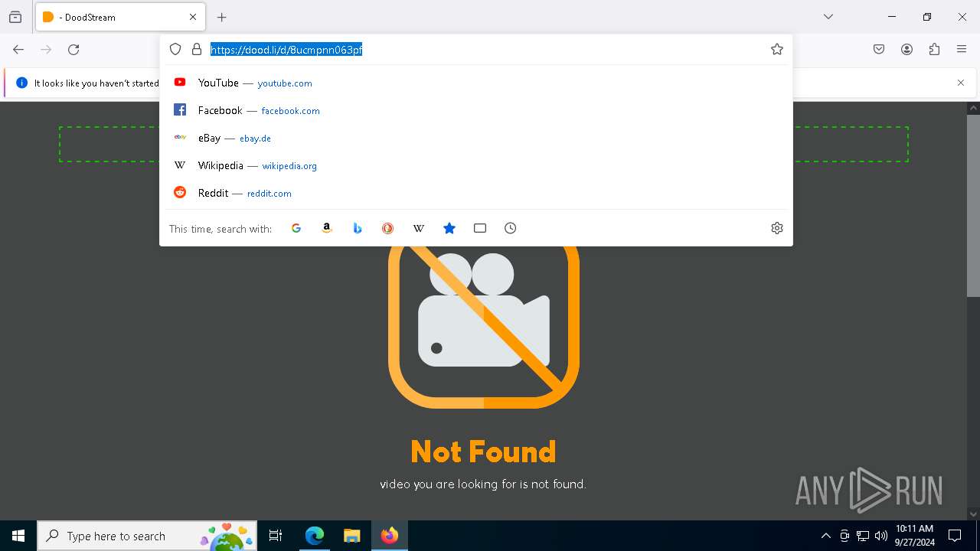Switch to Firefox in the taskbar

(390, 536)
